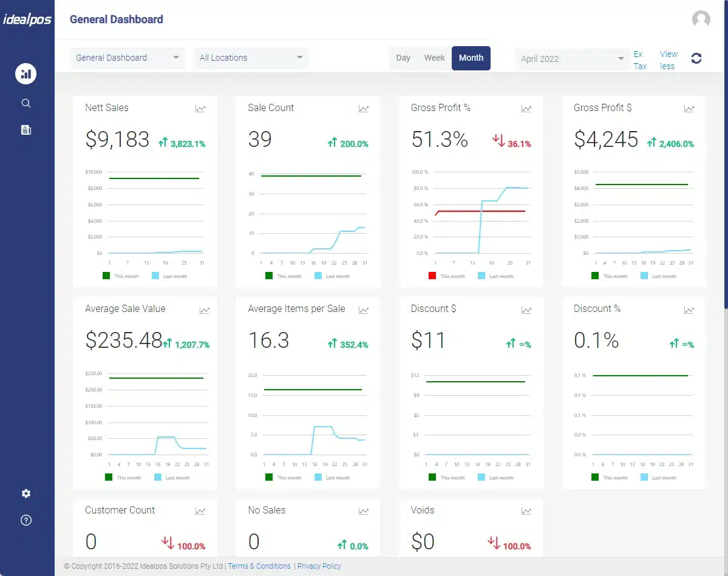Toggle Ex Tax display

(639, 60)
